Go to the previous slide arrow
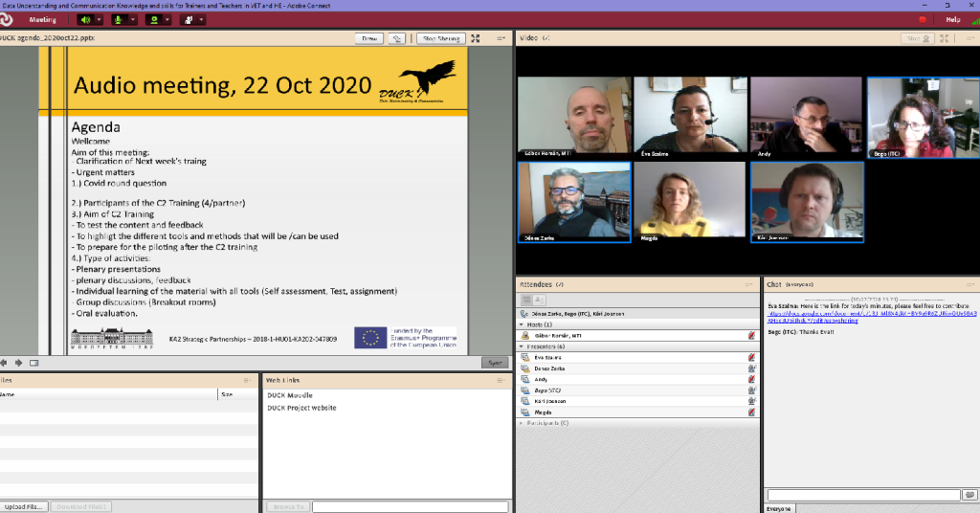This screenshot has height=513, width=980. (x=5, y=363)
